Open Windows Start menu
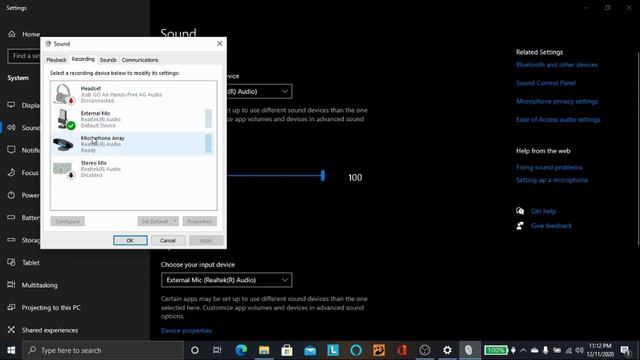The height and width of the screenshot is (360, 640). pyautogui.click(x=11, y=350)
